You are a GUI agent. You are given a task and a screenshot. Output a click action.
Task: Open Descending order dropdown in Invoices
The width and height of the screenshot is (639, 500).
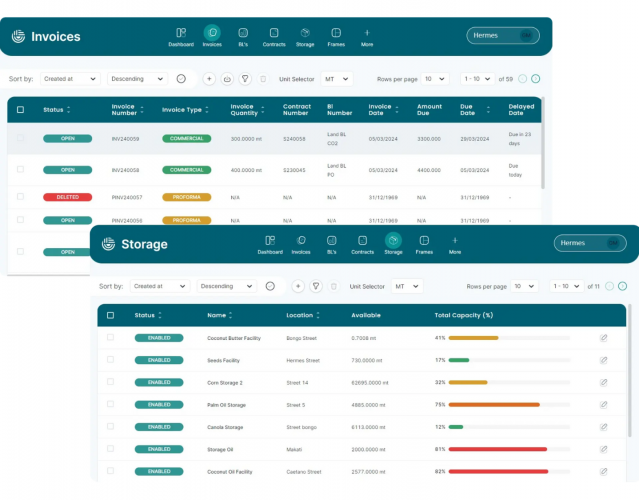click(x=137, y=79)
